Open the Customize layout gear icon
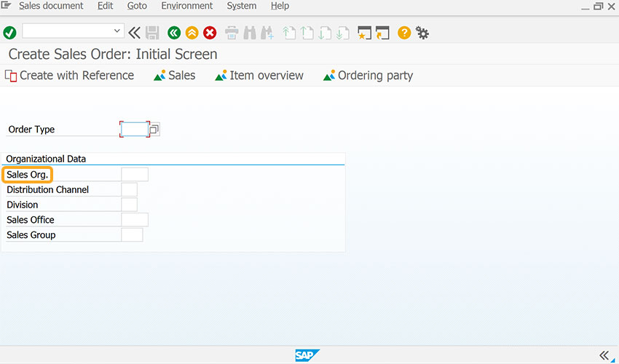The width and height of the screenshot is (619, 364). coord(422,33)
